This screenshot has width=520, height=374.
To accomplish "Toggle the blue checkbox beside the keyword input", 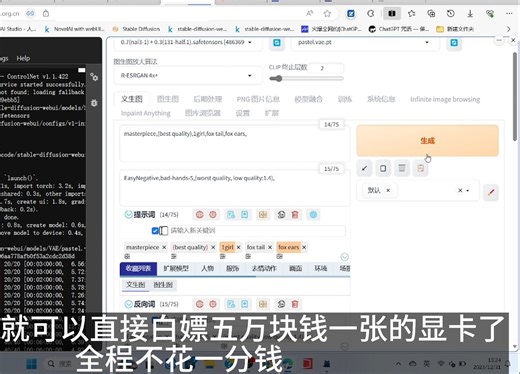I will point(155,231).
